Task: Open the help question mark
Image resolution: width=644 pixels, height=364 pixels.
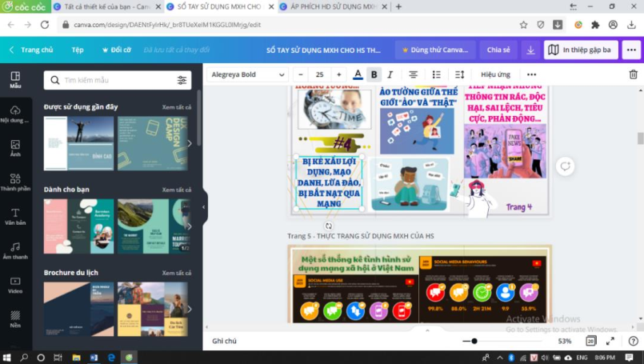Action: pyautogui.click(x=634, y=341)
